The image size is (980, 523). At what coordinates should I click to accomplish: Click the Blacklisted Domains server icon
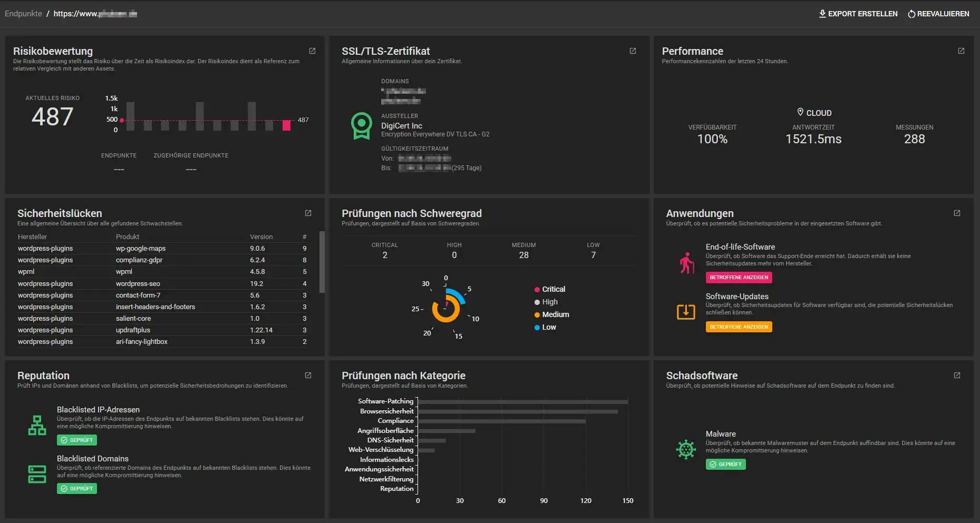[36, 473]
